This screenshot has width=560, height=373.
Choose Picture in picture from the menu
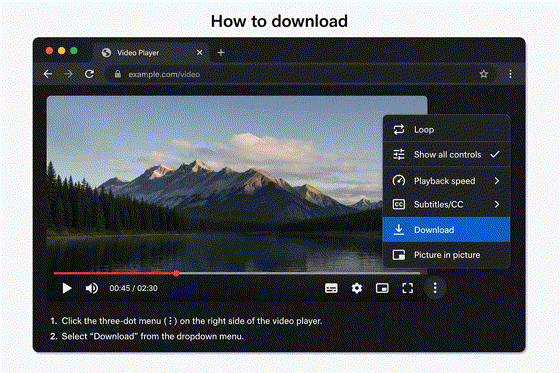point(446,255)
